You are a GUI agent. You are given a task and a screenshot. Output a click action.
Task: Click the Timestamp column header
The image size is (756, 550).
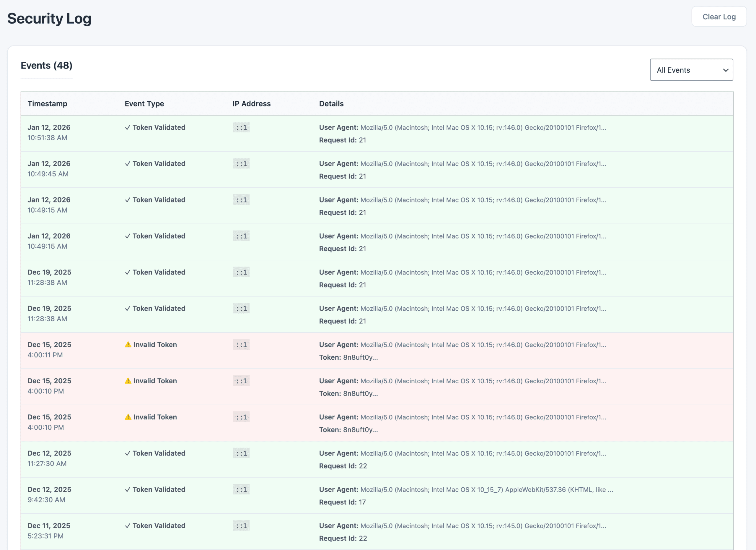click(47, 104)
